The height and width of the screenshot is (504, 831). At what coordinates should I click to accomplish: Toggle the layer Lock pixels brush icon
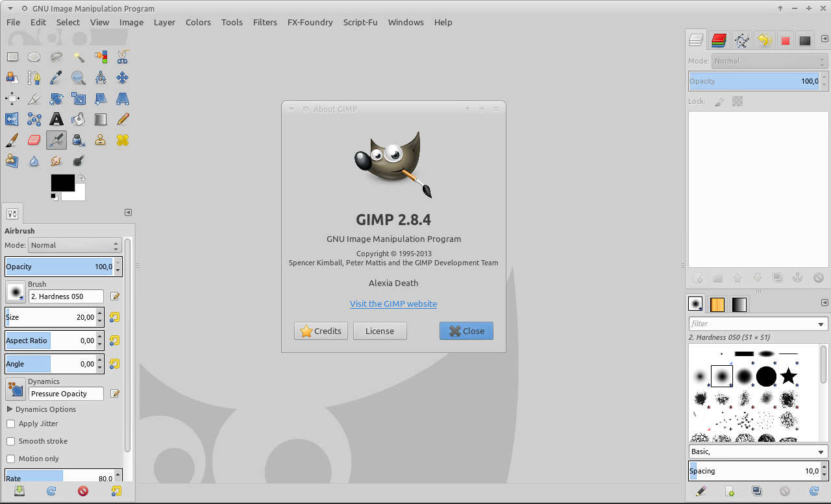tap(719, 101)
